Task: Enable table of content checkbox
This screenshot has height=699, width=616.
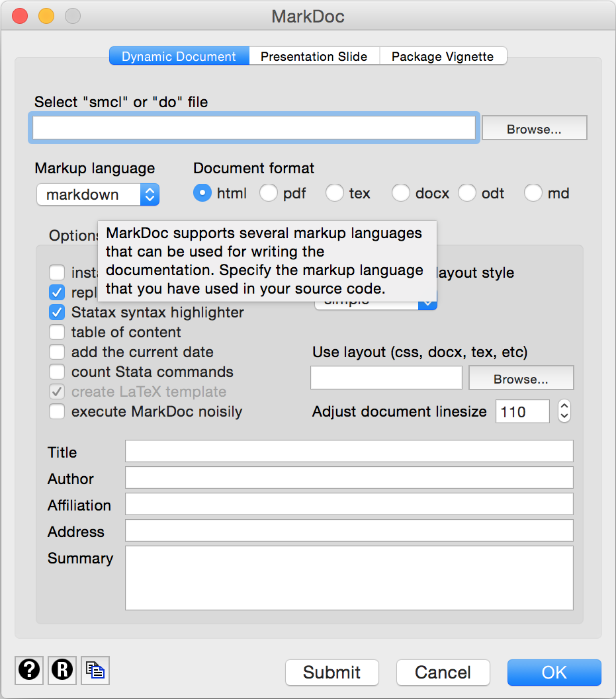Action: [x=57, y=332]
